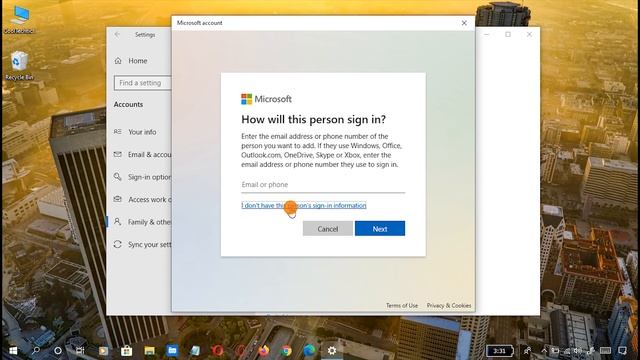Close the Settings window
Screen dimensions: 640x360
(x=529, y=35)
